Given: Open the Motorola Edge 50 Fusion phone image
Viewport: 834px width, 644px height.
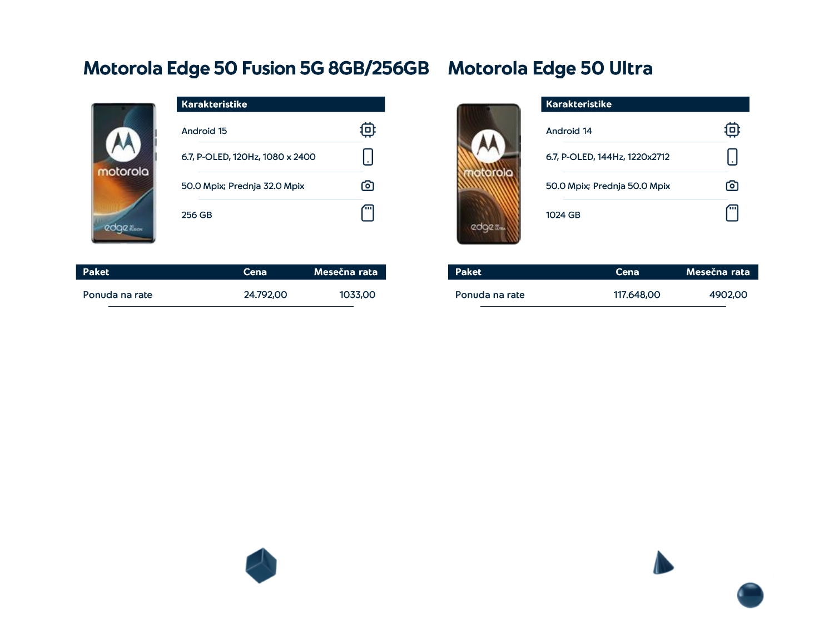Looking at the screenshot, I should coord(123,173).
